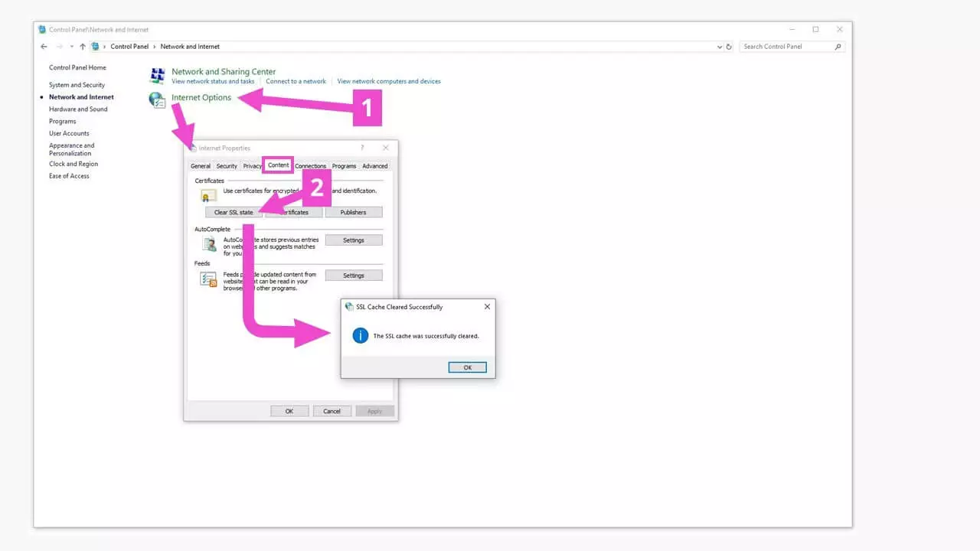Click Cancel in Internet Properties dialog
Image resolution: width=980 pixels, height=551 pixels.
tap(332, 411)
